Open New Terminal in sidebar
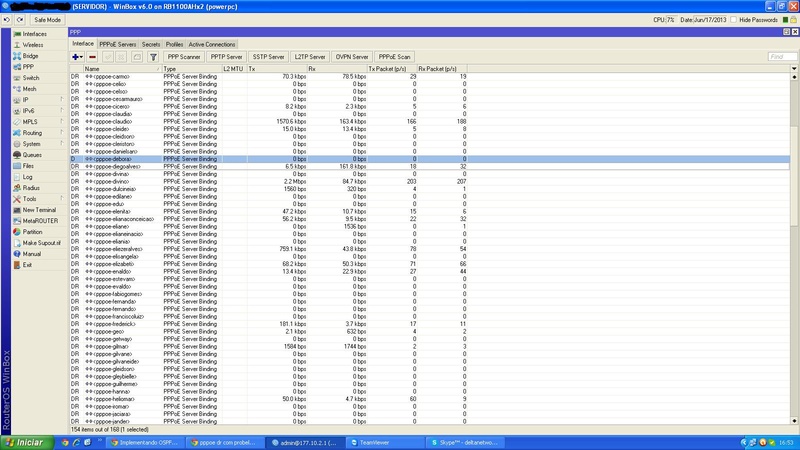The width and height of the screenshot is (800, 450). [39, 210]
